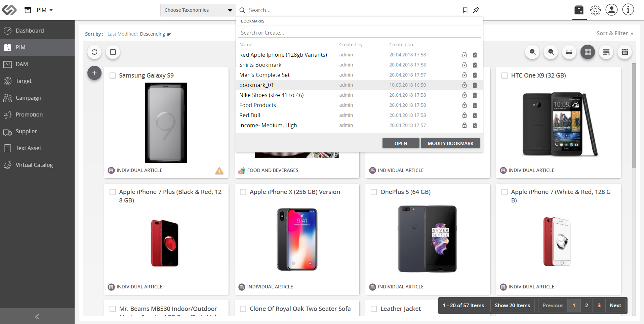The width and height of the screenshot is (644, 324).
Task: Switch to list view icon
Action: (606, 52)
